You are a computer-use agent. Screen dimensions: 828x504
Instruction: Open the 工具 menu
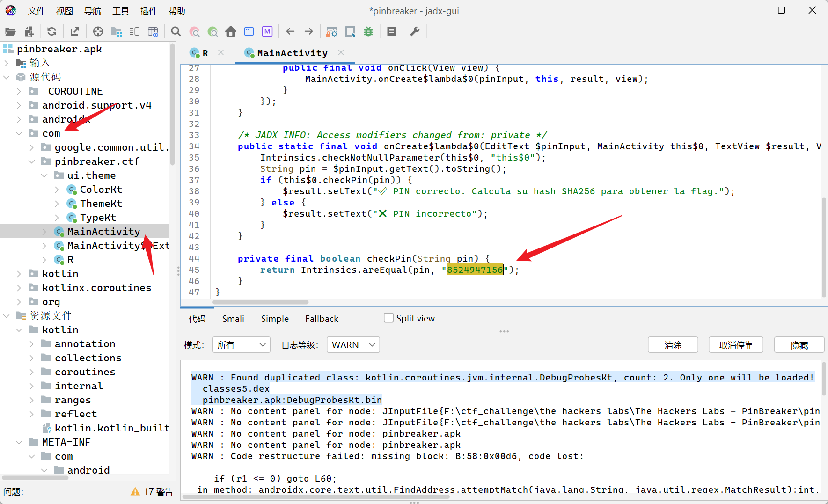(120, 11)
